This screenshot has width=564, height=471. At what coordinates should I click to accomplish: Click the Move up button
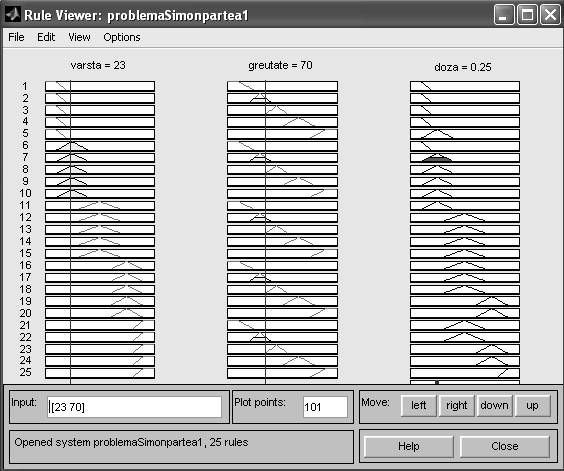[532, 406]
